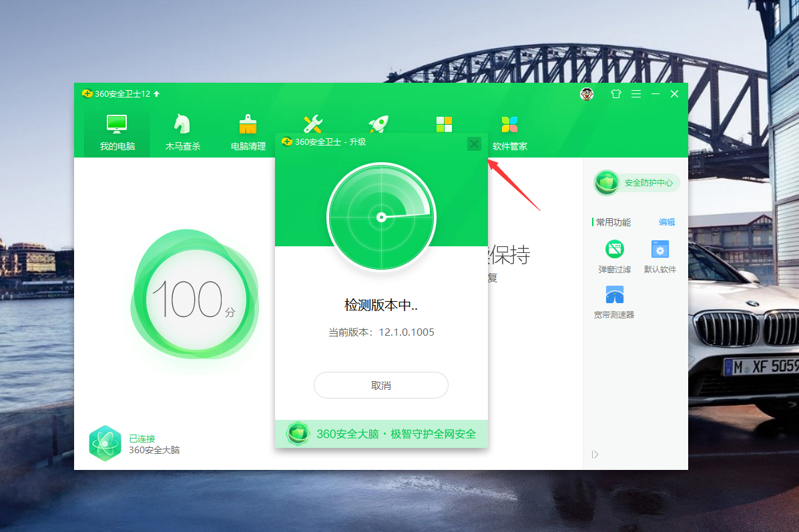The image size is (799, 532).
Task: Open the rocket speed-up tab
Action: click(x=378, y=124)
